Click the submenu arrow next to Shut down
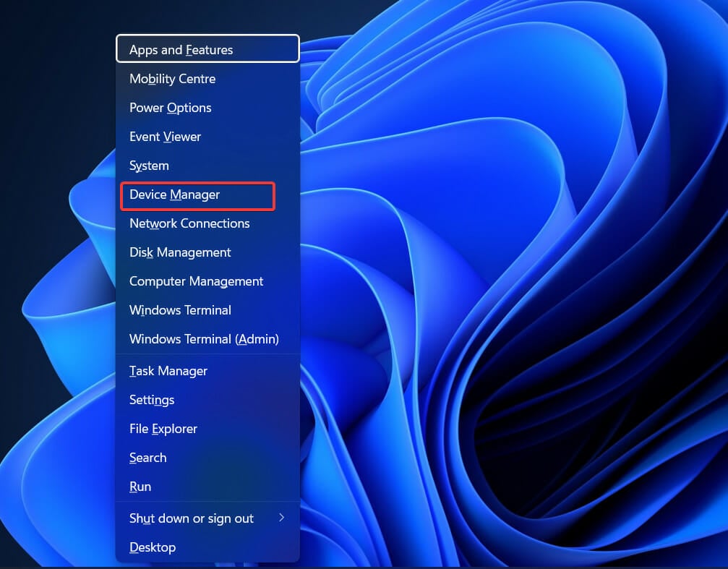This screenshot has width=728, height=569. tap(283, 518)
